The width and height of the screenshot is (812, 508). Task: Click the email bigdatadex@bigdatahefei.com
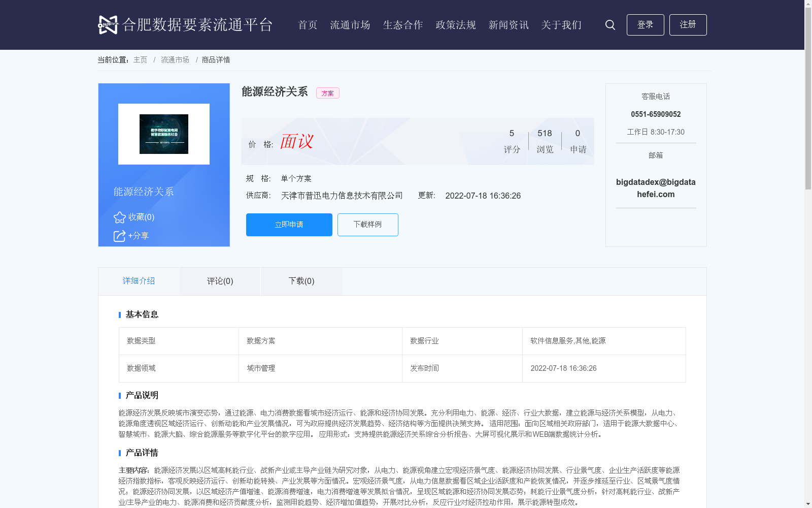point(656,188)
